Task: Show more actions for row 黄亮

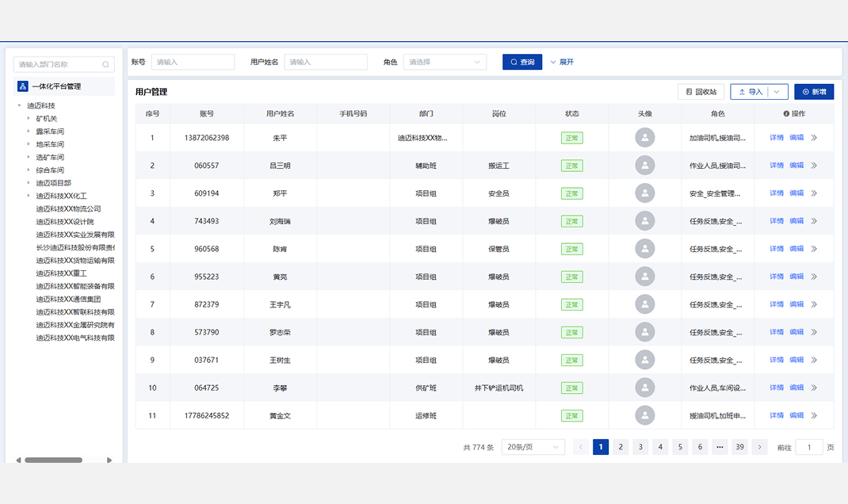Action: click(814, 277)
